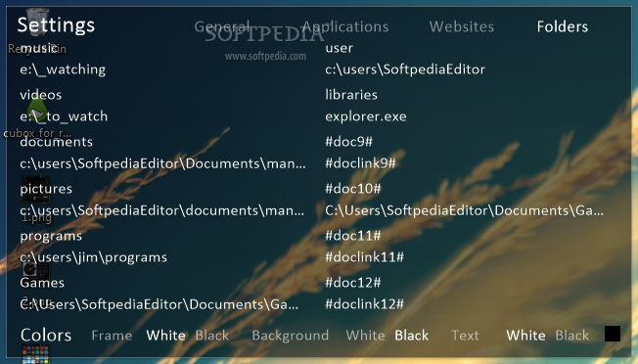Click the '#doc11#' placeholder entry
The height and width of the screenshot is (364, 638).
pos(353,236)
